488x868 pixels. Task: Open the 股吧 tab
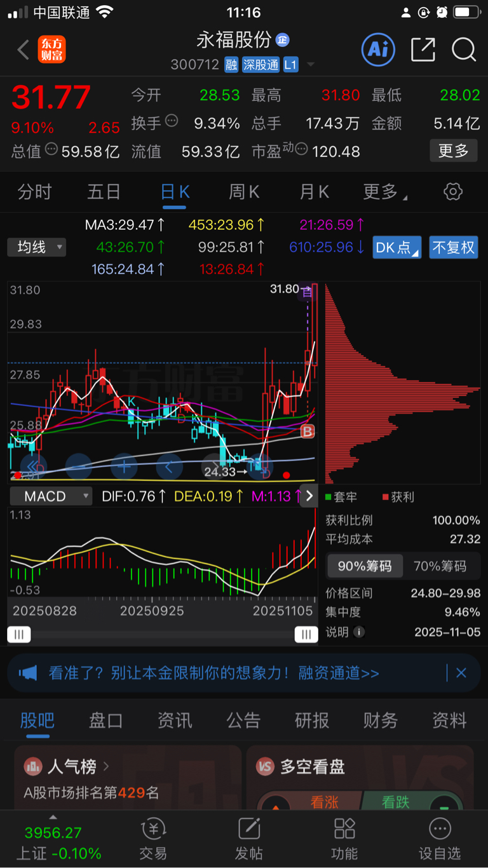(x=37, y=721)
